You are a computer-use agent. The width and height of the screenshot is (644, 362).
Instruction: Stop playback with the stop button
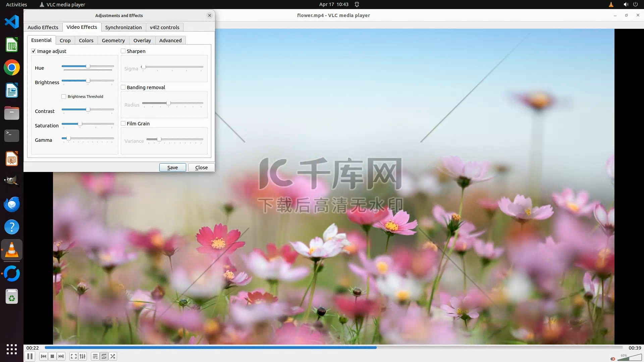click(52, 356)
